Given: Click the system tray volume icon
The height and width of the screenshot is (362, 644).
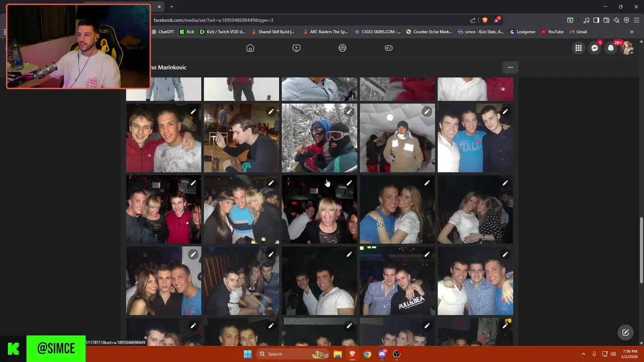Looking at the screenshot, I should [x=613, y=354].
